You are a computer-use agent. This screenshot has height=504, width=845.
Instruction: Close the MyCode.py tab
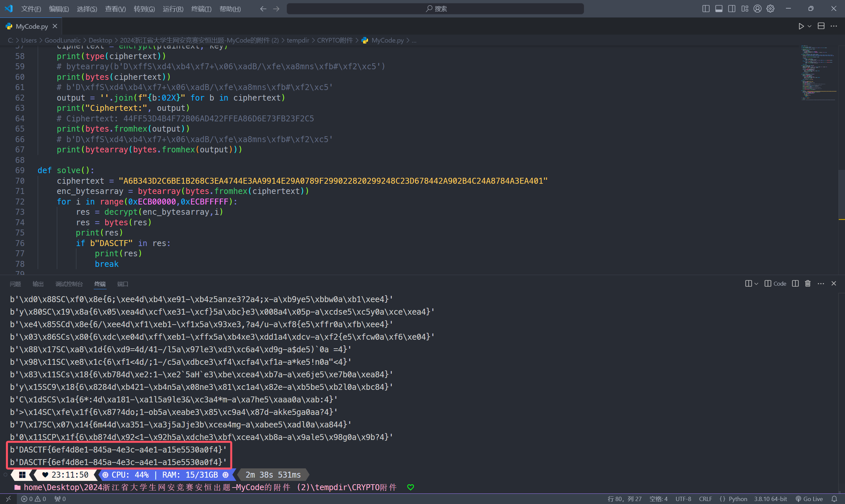click(55, 26)
